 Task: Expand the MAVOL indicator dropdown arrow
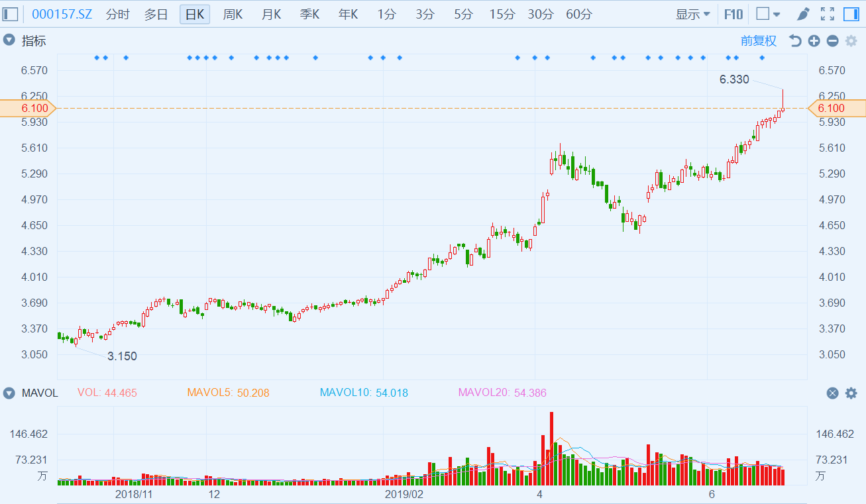click(x=9, y=393)
